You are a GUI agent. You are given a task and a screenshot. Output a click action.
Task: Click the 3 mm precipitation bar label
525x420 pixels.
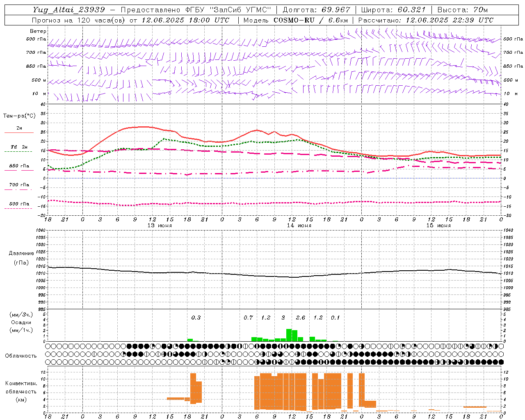tap(283, 317)
